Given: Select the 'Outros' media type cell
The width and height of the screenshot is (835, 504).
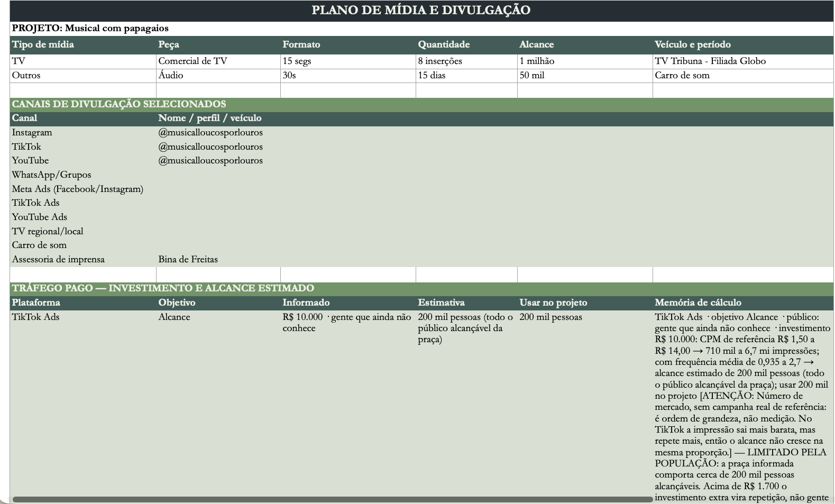Looking at the screenshot, I should tap(83, 76).
